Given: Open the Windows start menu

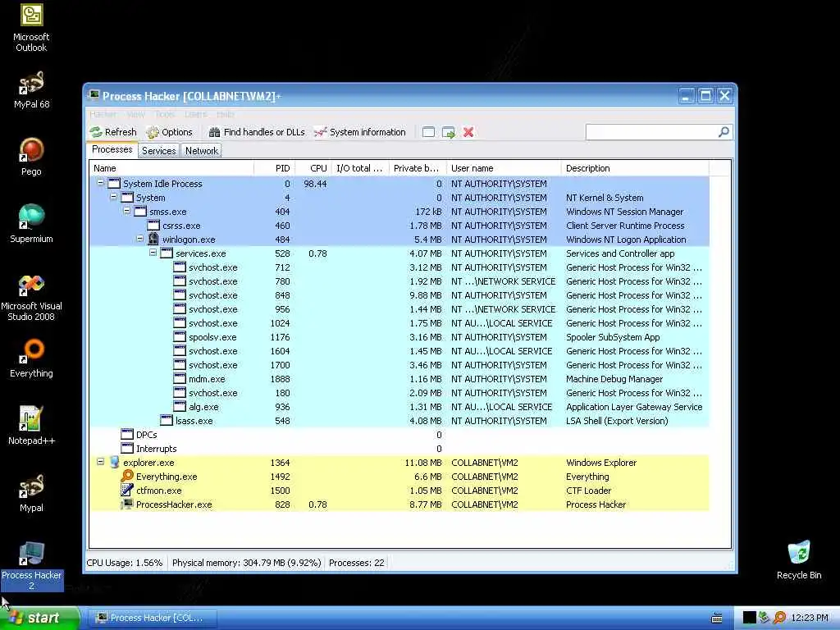Looking at the screenshot, I should 39,618.
